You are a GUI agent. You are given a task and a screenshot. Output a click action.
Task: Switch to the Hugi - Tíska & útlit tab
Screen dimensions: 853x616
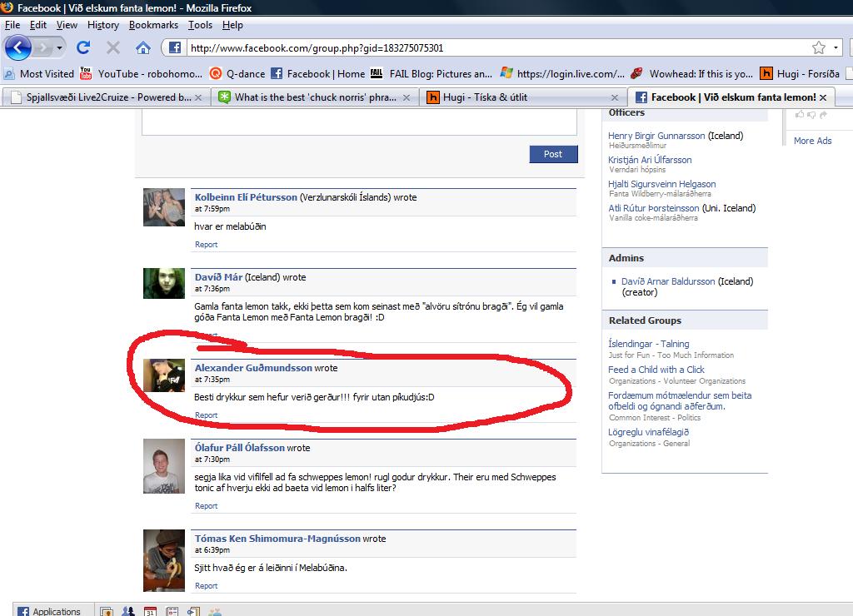coord(522,97)
